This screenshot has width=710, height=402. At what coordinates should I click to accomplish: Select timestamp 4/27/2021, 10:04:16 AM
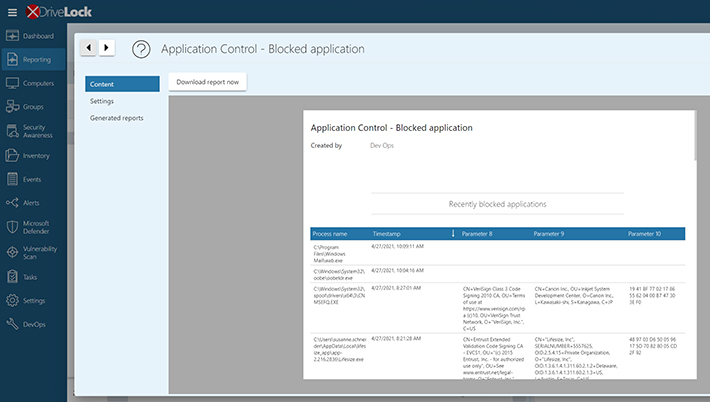pos(398,271)
